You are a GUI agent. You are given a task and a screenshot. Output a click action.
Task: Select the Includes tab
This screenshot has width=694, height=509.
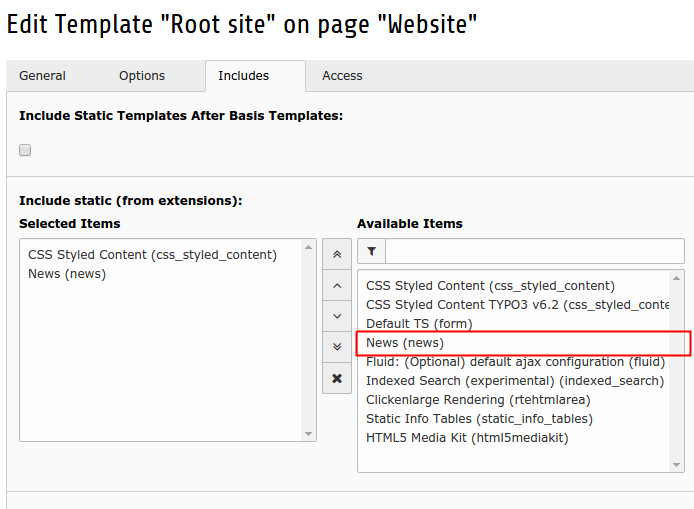(x=243, y=76)
